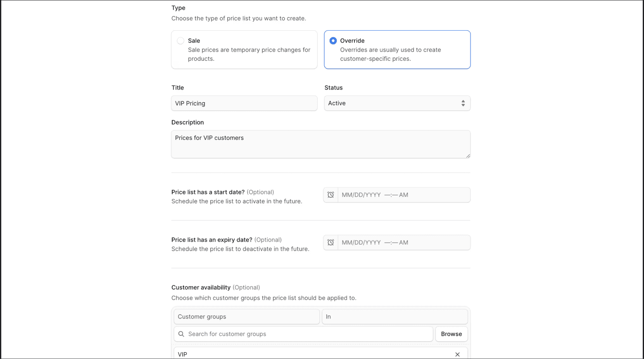Click the Description box resize handle

[x=468, y=156]
